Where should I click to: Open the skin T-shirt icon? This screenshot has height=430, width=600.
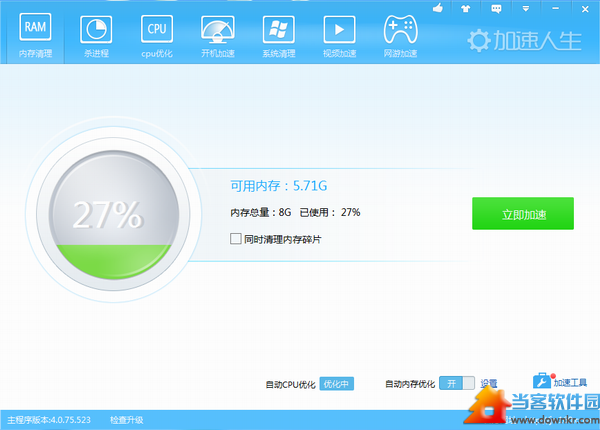point(466,8)
